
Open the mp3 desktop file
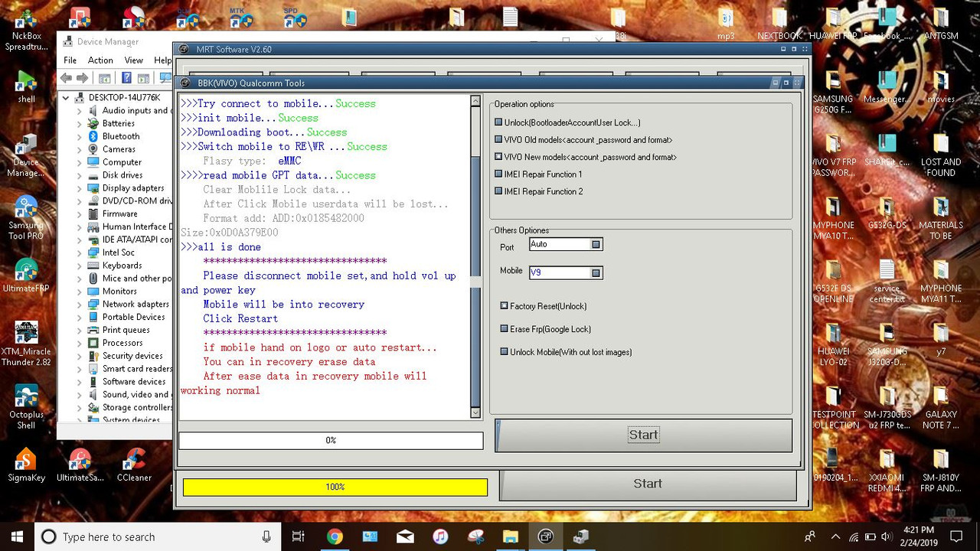point(726,24)
